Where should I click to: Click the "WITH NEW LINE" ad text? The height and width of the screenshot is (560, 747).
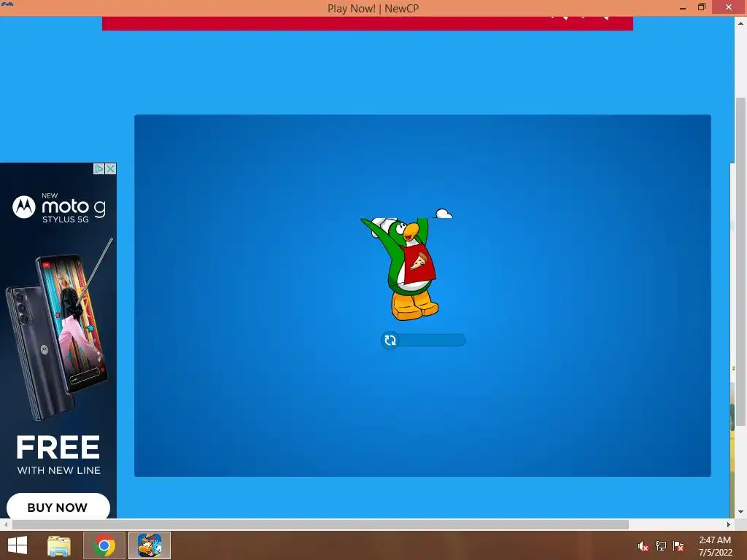pyautogui.click(x=59, y=470)
